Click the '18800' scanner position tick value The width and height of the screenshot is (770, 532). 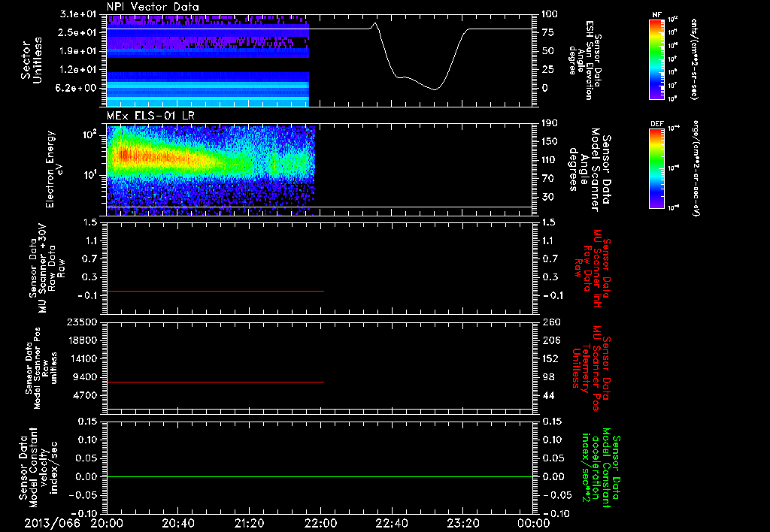click(83, 340)
